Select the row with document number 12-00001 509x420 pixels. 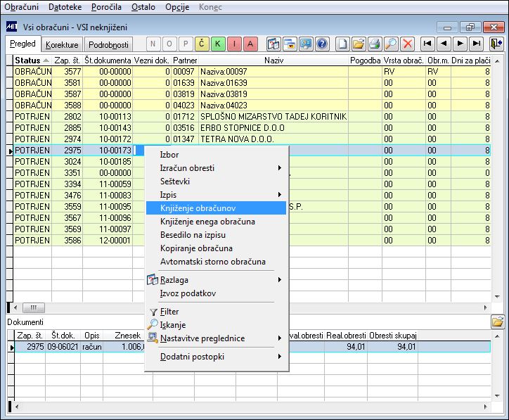(x=252, y=241)
